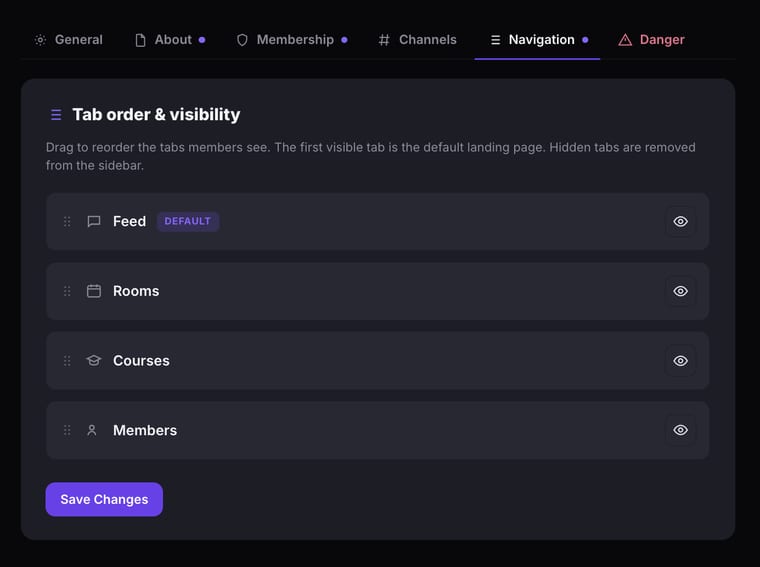Open the Membership tab

pyautogui.click(x=292, y=40)
